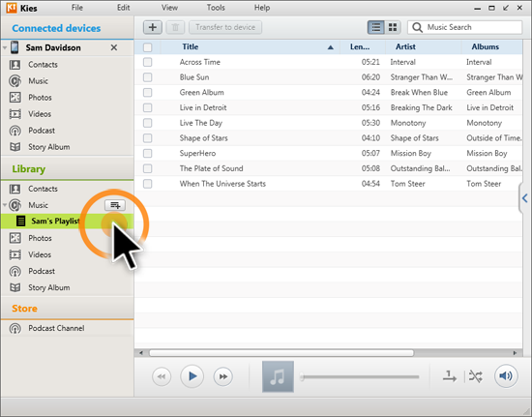
Task: Switch to grid thumbnail view
Action: (393, 27)
